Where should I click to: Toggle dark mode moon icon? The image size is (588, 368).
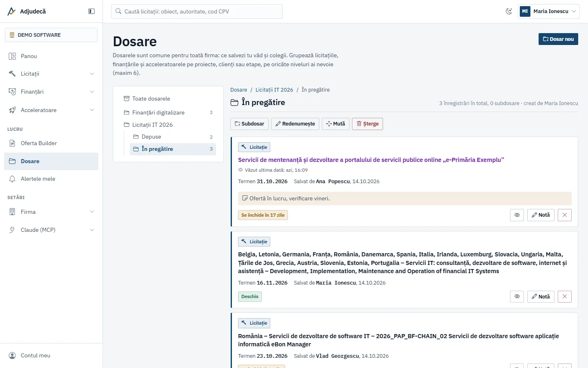click(x=509, y=11)
